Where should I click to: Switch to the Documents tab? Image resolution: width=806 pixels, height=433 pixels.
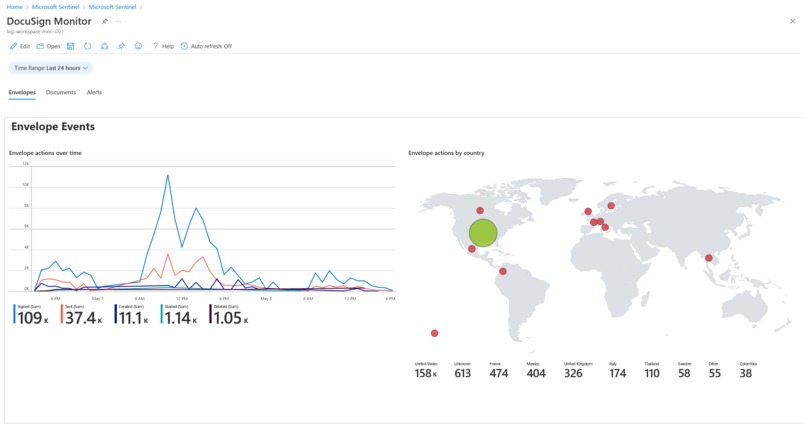[61, 93]
